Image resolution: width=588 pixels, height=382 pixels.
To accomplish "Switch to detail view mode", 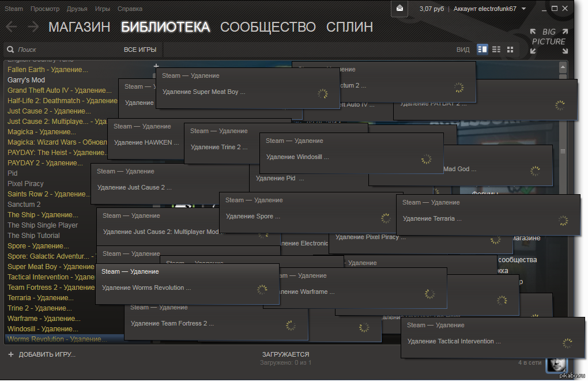I will coord(483,50).
